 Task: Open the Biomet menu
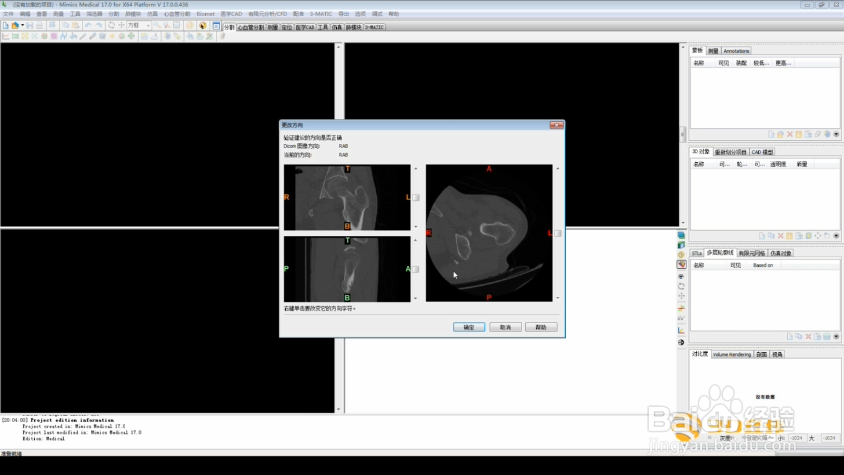(205, 14)
